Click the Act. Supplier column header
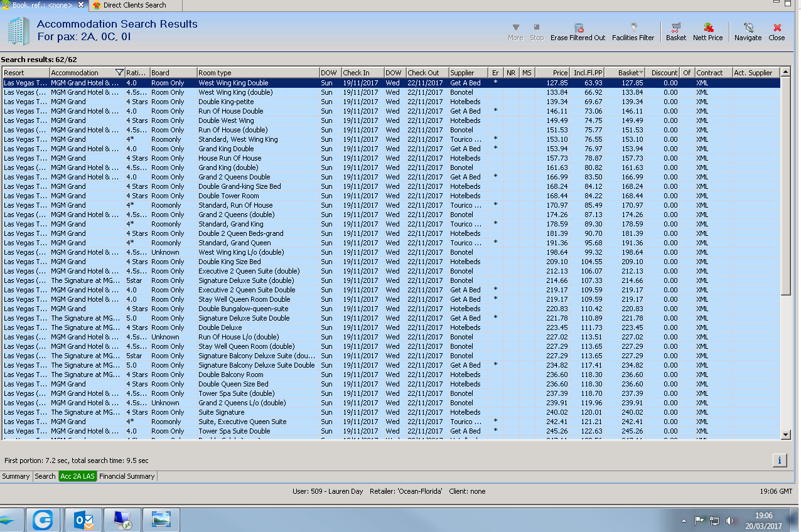801x532 pixels. click(756, 73)
